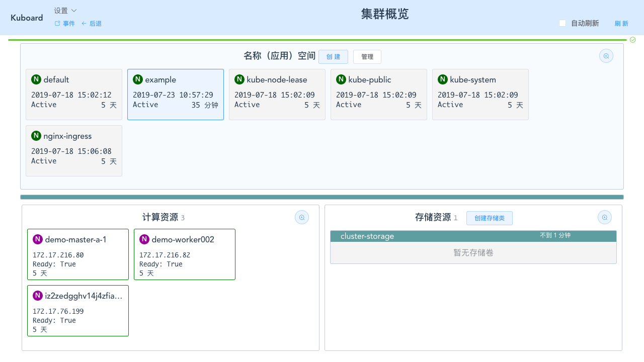Image resolution: width=644 pixels, height=362 pixels.
Task: Open the 管理 tab in namespace panel
Action: click(x=367, y=56)
